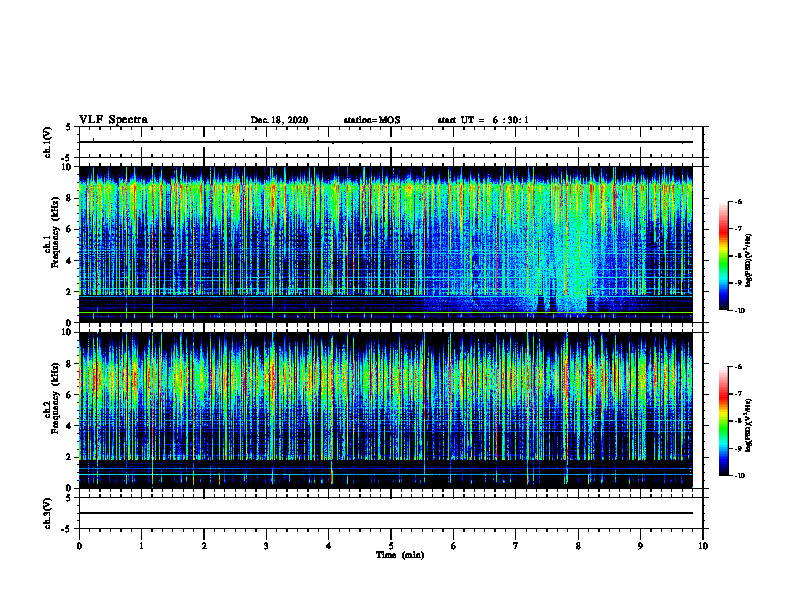The image size is (792, 612).
Task: Click the ch.1(V) panel's "5" voltage tick label
Action: (69, 128)
